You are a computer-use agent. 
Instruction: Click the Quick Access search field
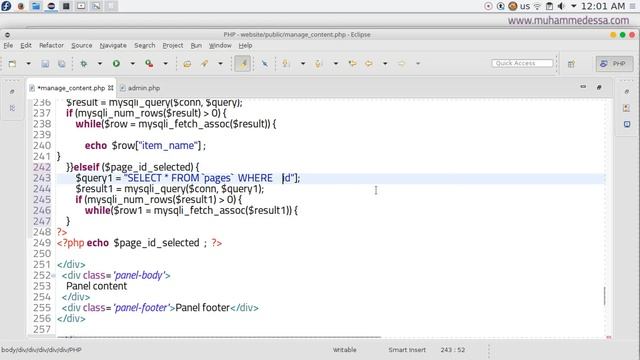pyautogui.click(x=522, y=63)
